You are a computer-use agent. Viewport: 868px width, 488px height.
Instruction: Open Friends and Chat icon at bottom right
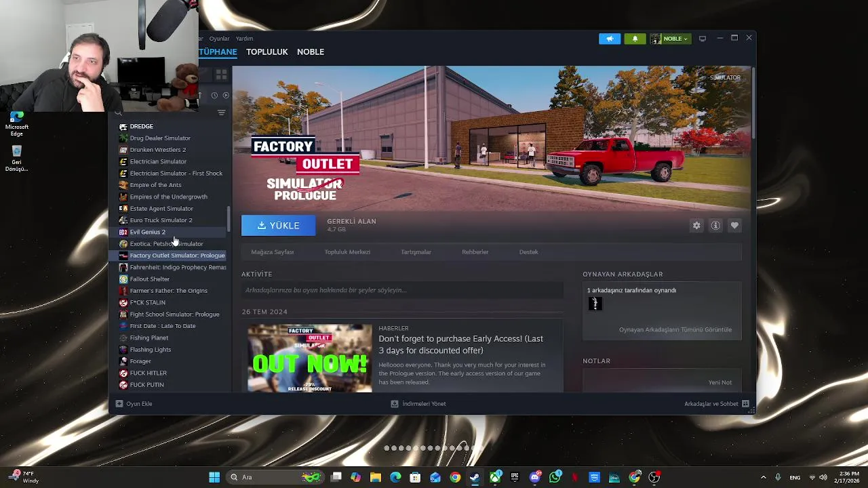(745, 404)
